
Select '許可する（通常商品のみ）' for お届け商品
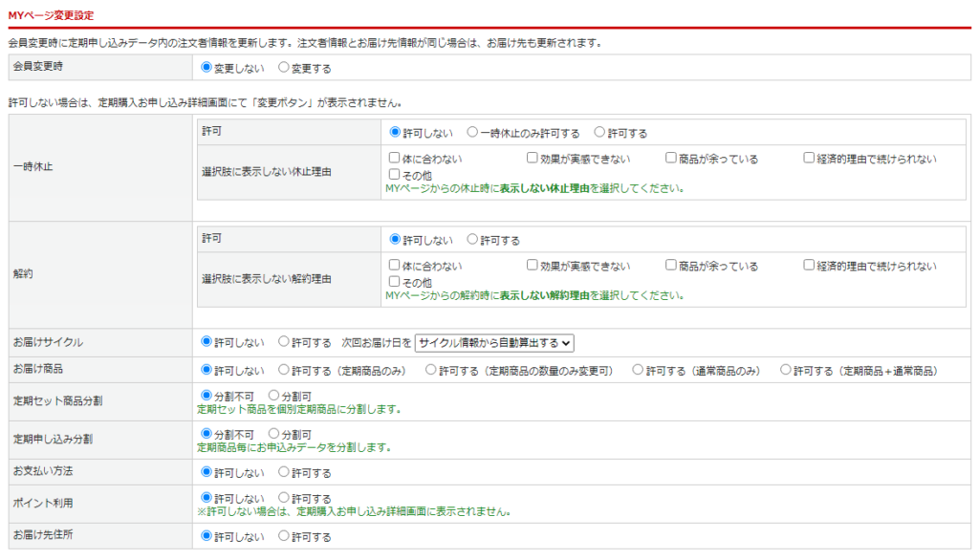[638, 370]
